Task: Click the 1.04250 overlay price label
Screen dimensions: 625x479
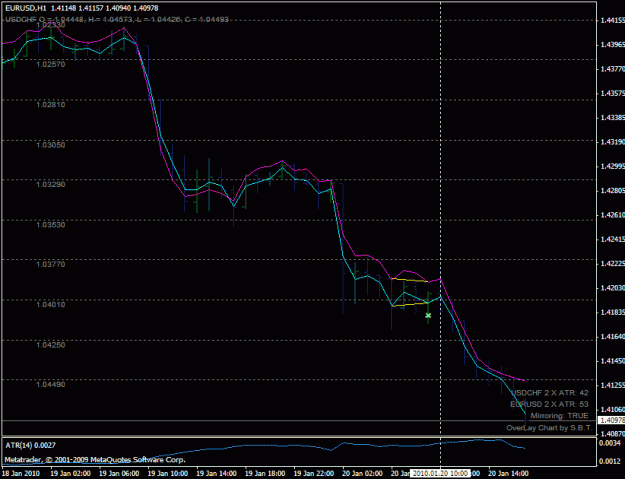Action: 51,345
